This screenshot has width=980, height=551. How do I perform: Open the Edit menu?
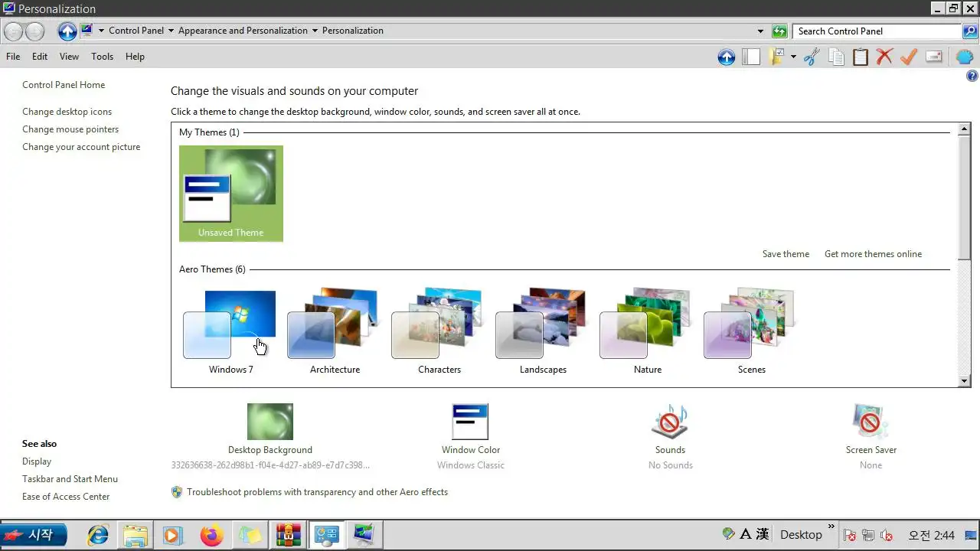point(40,57)
